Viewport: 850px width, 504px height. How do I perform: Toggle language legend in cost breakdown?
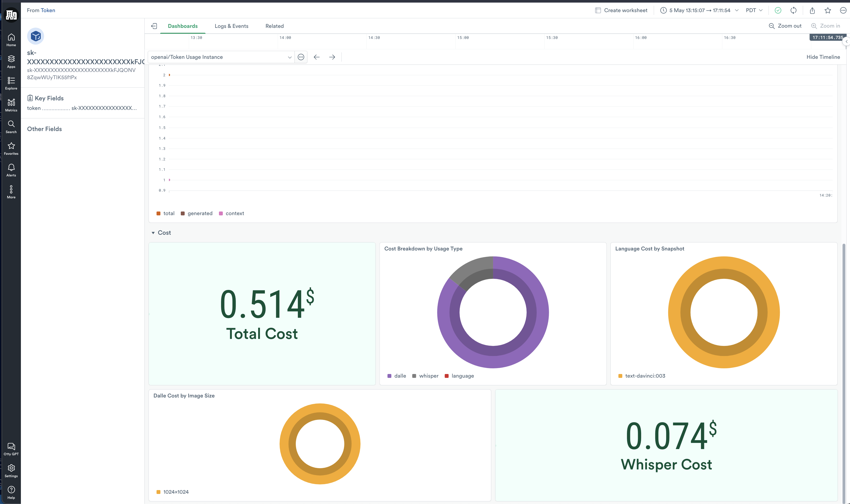(459, 376)
